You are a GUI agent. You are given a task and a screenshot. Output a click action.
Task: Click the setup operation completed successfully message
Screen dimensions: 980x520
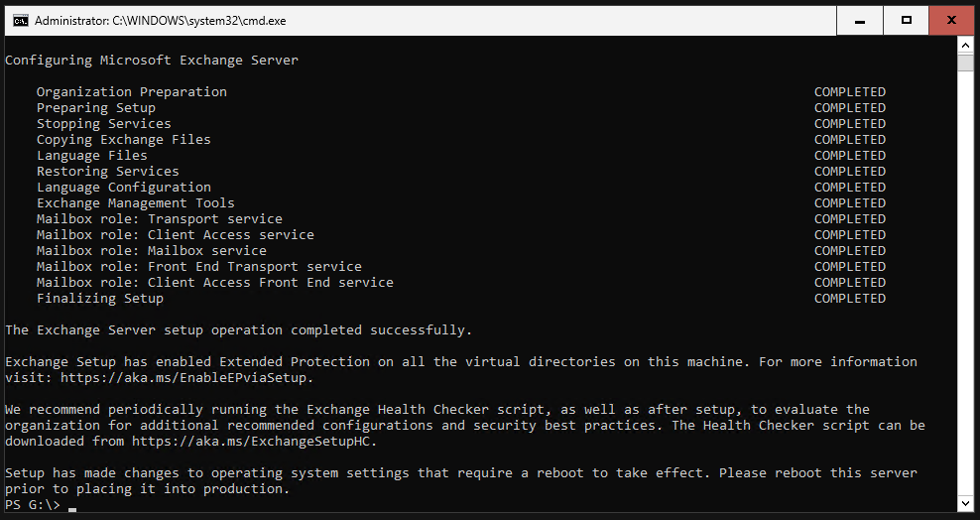(239, 330)
